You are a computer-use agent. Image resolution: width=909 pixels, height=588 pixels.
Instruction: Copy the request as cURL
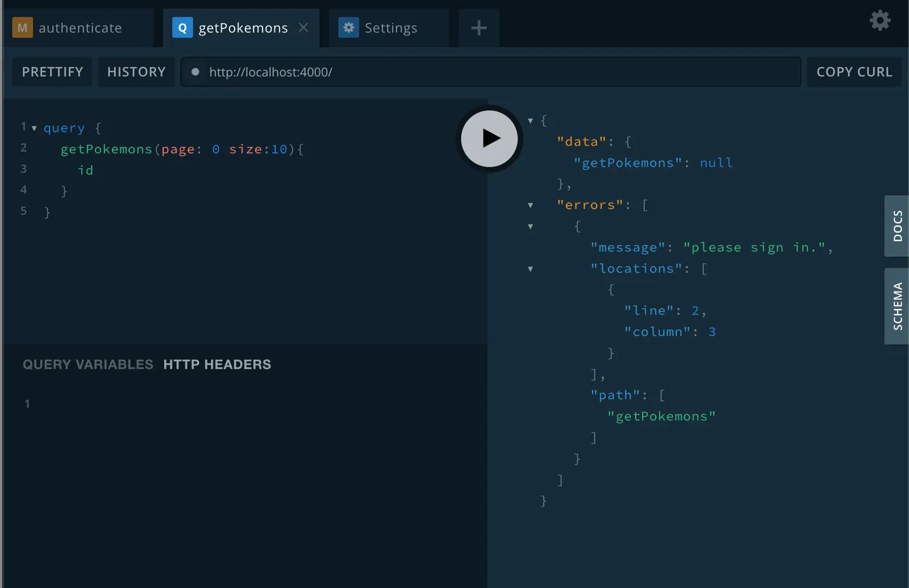point(854,72)
